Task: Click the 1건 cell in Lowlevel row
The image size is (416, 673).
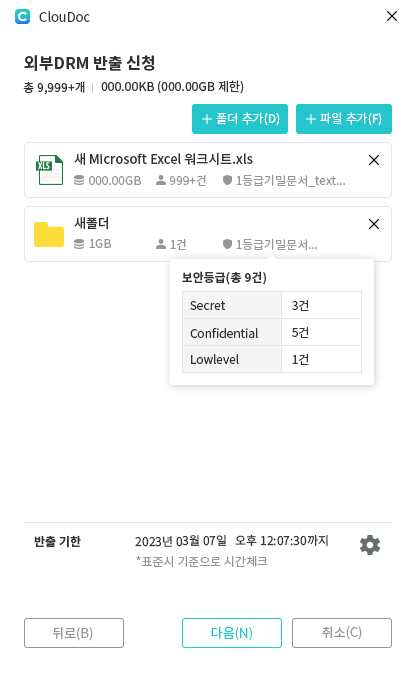Action: 321,359
